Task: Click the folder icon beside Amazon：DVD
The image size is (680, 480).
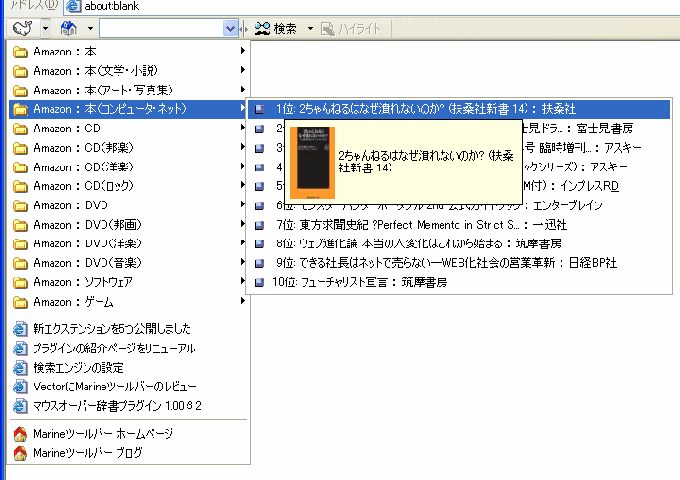Action: click(20, 206)
